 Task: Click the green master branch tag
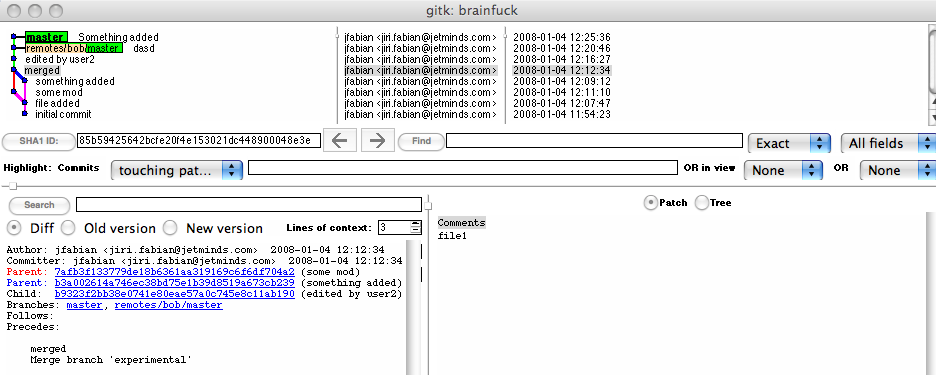tap(47, 37)
